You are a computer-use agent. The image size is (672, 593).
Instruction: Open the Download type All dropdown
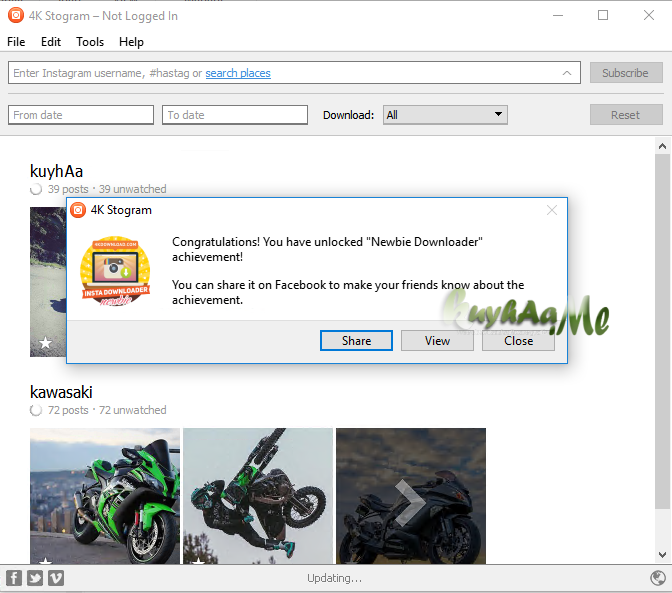pos(445,115)
